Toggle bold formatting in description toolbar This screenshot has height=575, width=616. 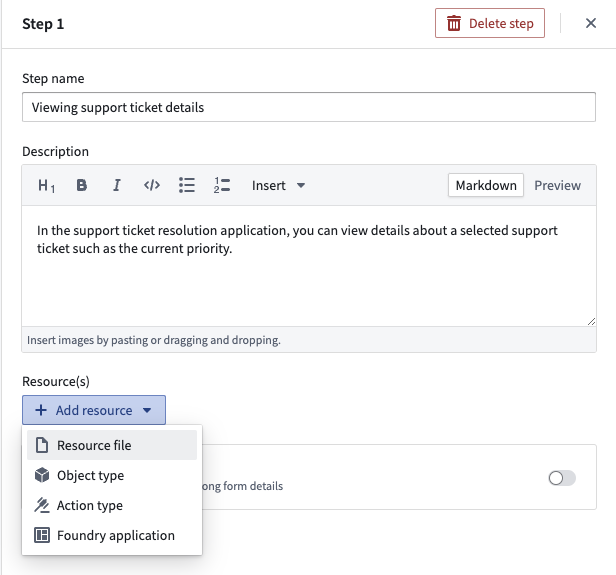click(x=81, y=185)
